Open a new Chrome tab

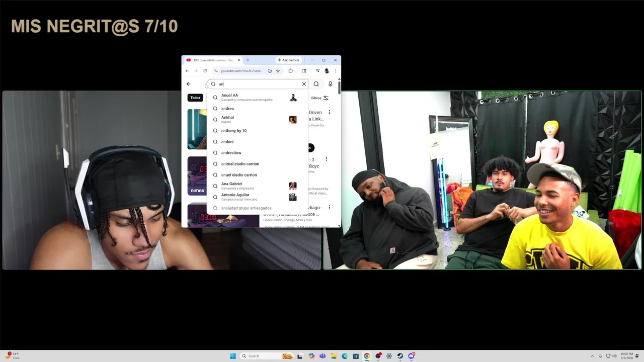(x=248, y=60)
